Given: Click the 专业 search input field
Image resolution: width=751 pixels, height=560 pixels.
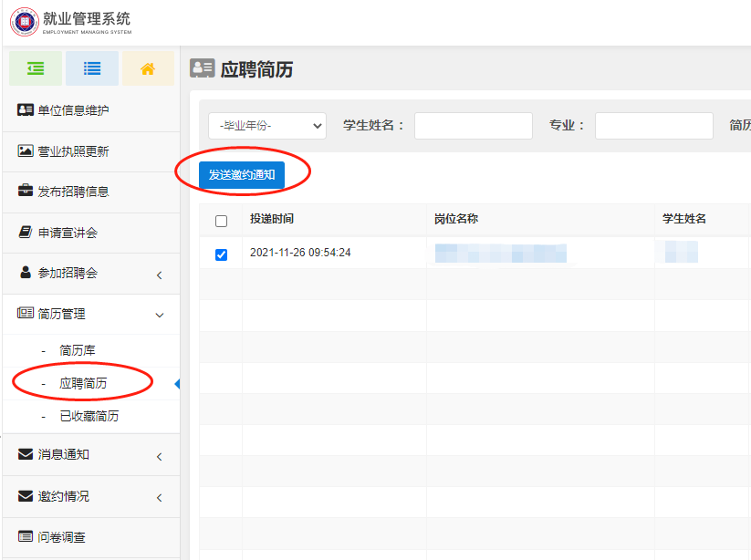Looking at the screenshot, I should [653, 126].
